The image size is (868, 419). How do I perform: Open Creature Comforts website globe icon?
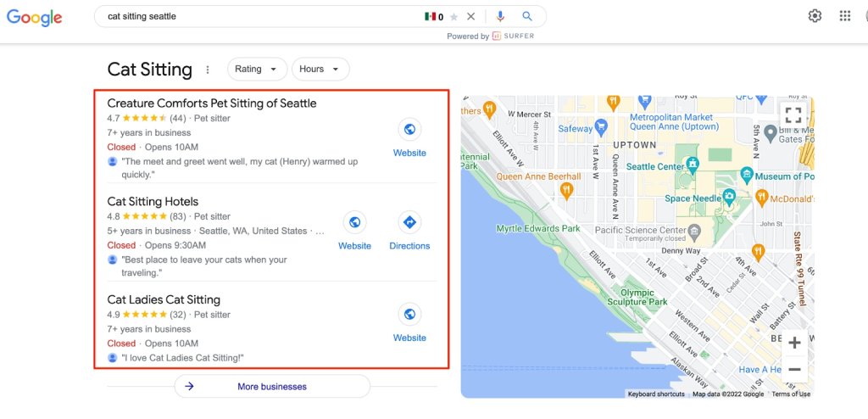coord(409,130)
